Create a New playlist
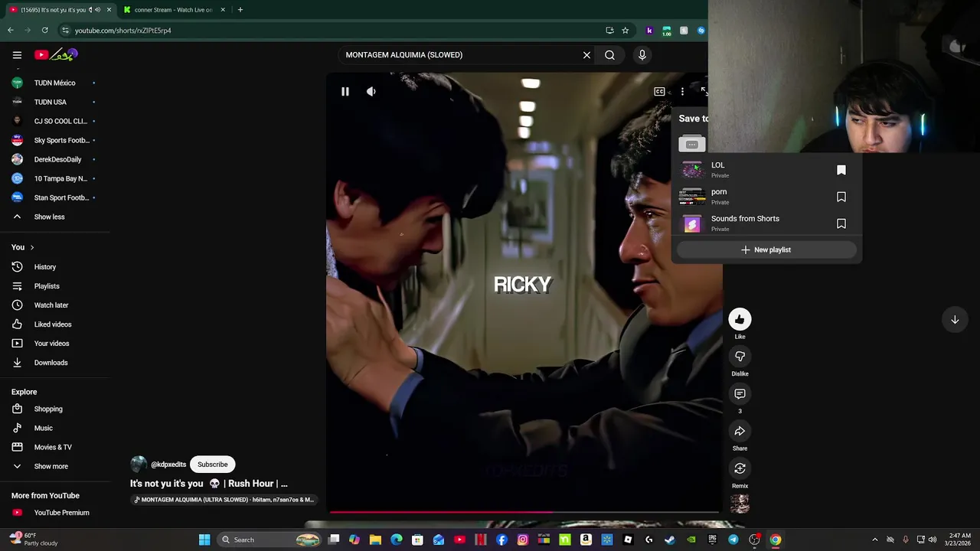The image size is (980, 551). pyautogui.click(x=766, y=249)
